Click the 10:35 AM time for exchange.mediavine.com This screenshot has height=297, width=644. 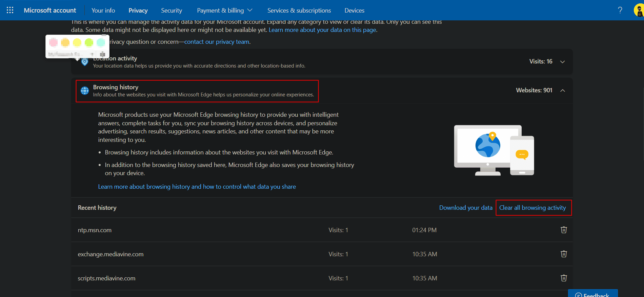coord(425,254)
